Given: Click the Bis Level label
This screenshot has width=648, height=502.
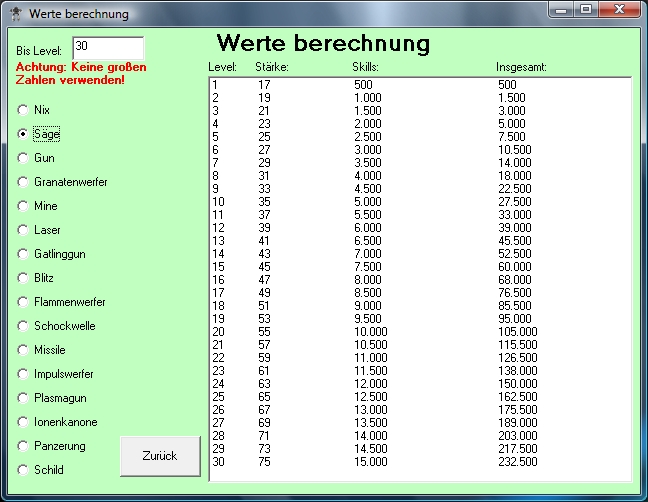Looking at the screenshot, I should [x=39, y=51].
